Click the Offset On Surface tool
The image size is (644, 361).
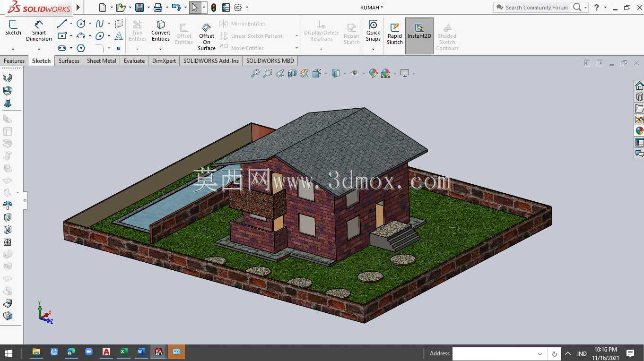(207, 36)
